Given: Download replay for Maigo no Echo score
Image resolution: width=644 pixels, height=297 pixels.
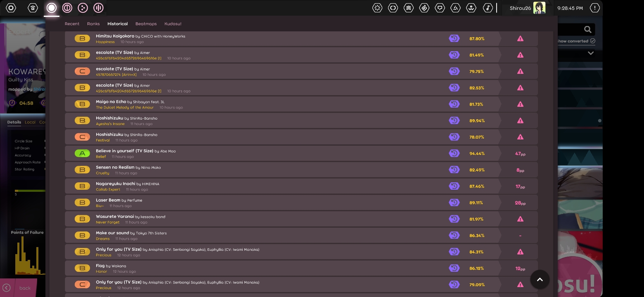Looking at the screenshot, I should [x=454, y=104].
